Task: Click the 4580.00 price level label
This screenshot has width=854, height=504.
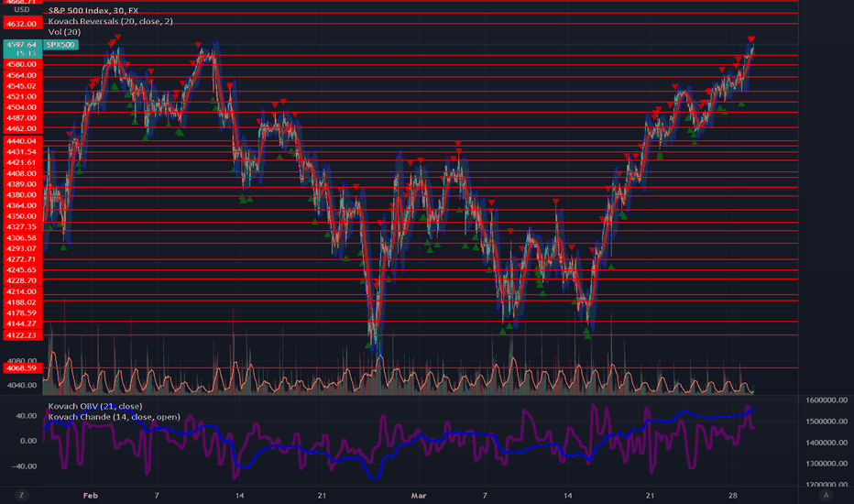Action: (22, 64)
